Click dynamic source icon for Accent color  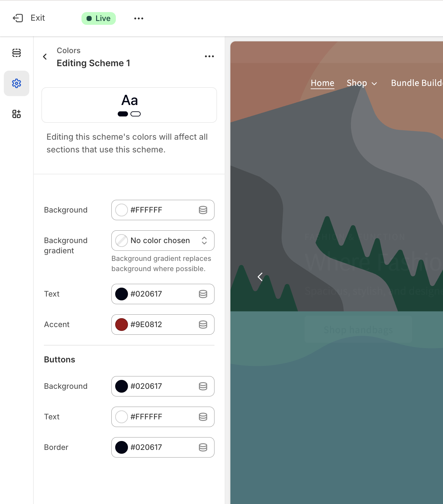pyautogui.click(x=203, y=325)
